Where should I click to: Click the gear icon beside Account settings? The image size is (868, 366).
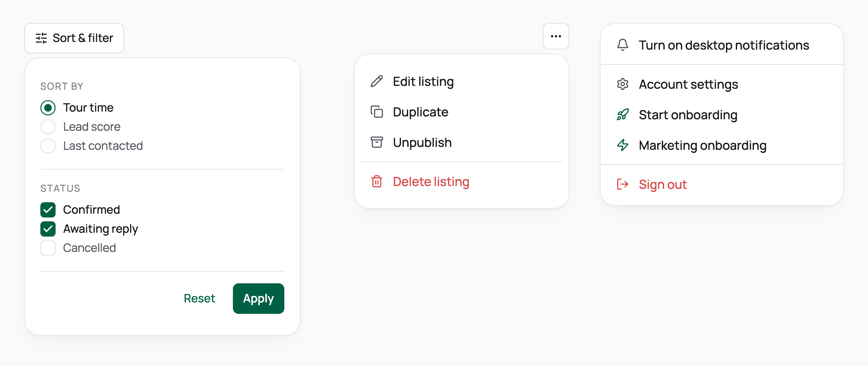tap(622, 84)
